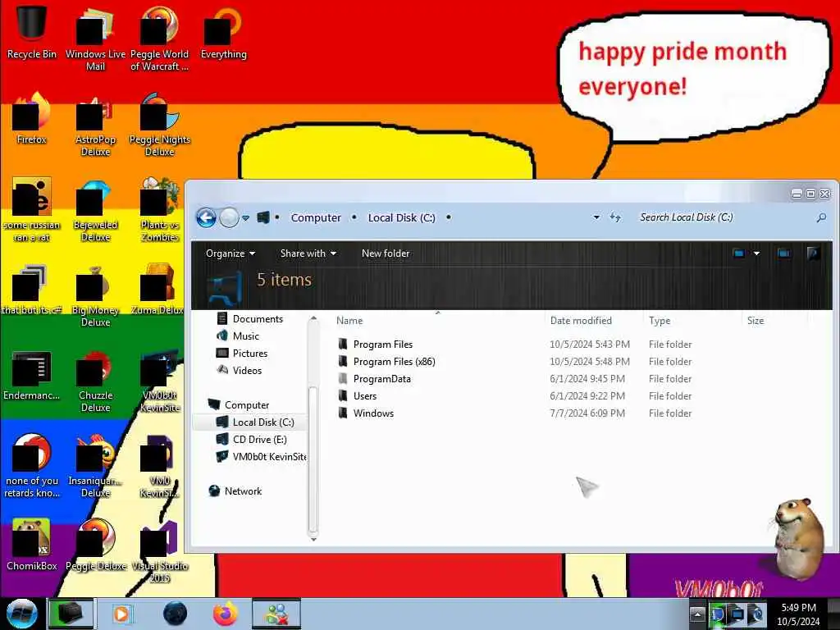Select VM0b0t KevinSite drive in sidebar
Image resolution: width=840 pixels, height=630 pixels.
pyautogui.click(x=261, y=456)
